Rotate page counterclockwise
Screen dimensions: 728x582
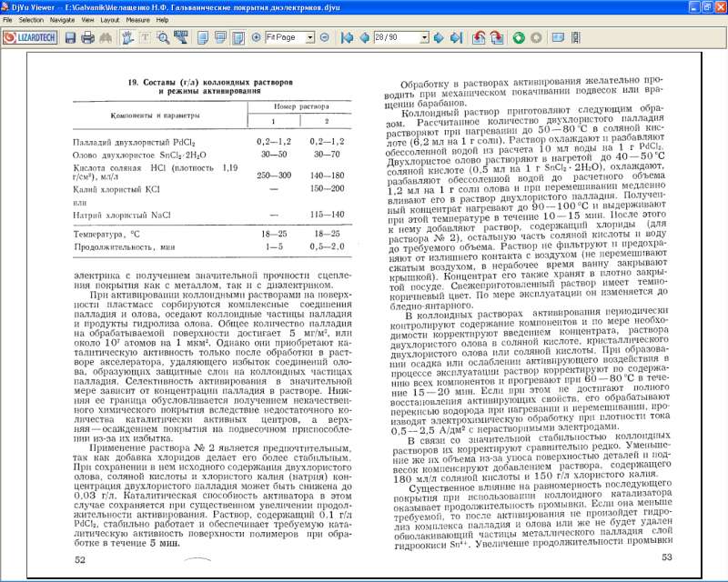click(479, 37)
